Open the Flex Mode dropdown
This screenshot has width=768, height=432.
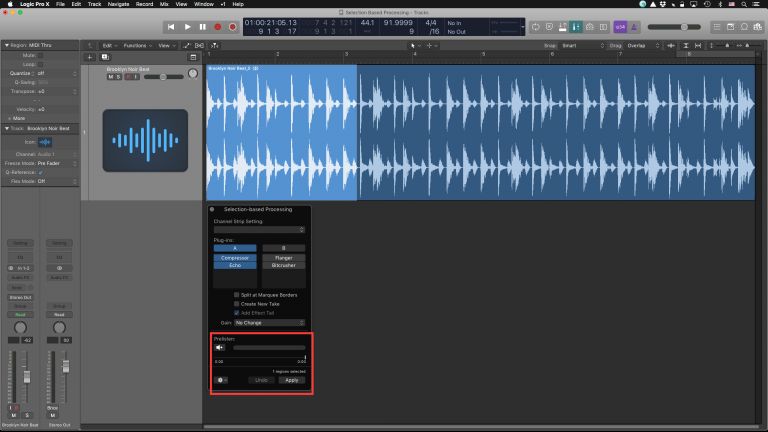57,181
